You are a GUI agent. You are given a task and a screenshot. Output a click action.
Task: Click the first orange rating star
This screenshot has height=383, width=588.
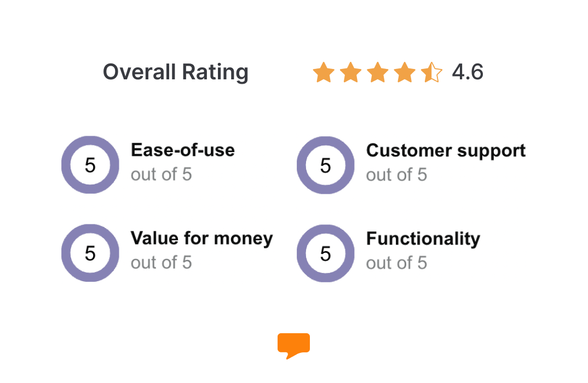[x=324, y=72]
